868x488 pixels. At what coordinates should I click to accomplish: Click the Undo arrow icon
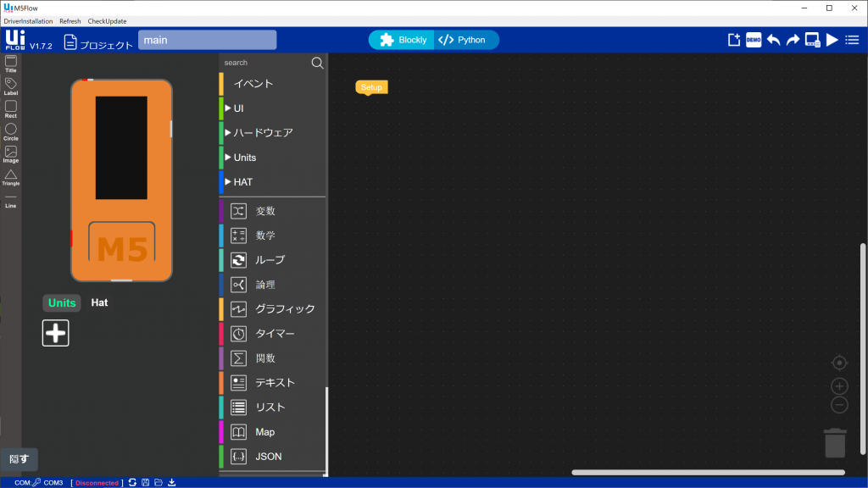(772, 39)
